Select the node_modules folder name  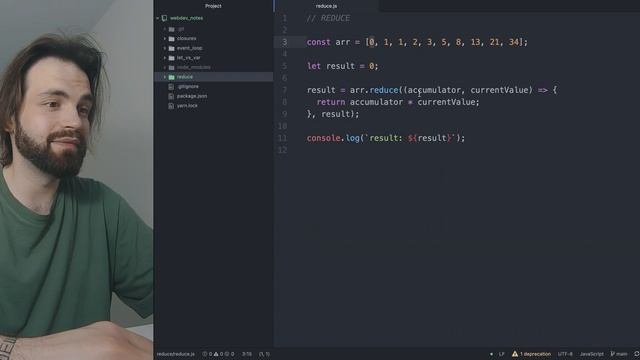(193, 67)
